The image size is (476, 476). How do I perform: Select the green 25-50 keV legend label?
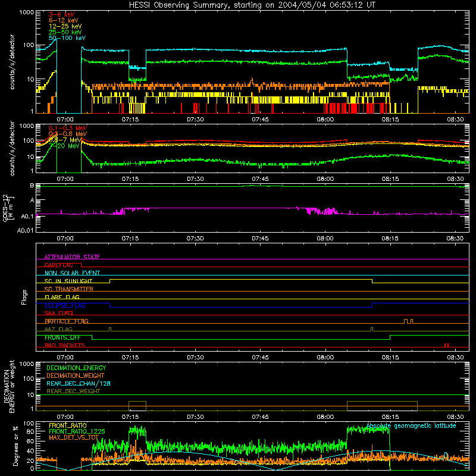pos(65,32)
